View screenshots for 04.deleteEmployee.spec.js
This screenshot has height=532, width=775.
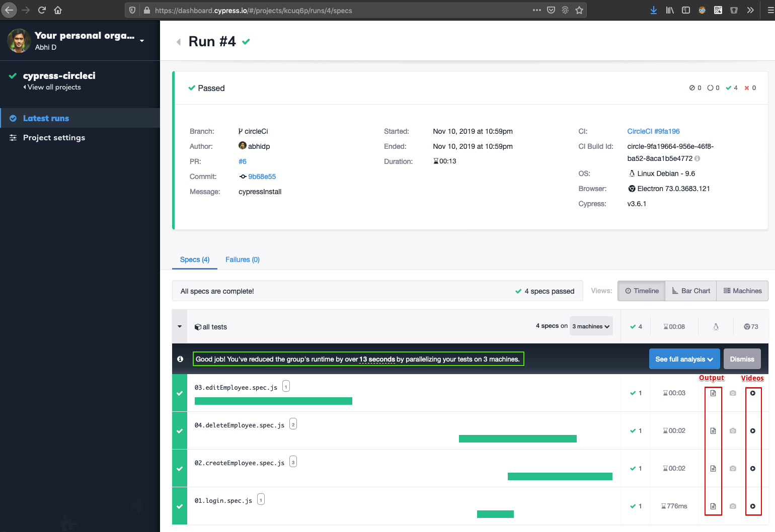coord(733,431)
